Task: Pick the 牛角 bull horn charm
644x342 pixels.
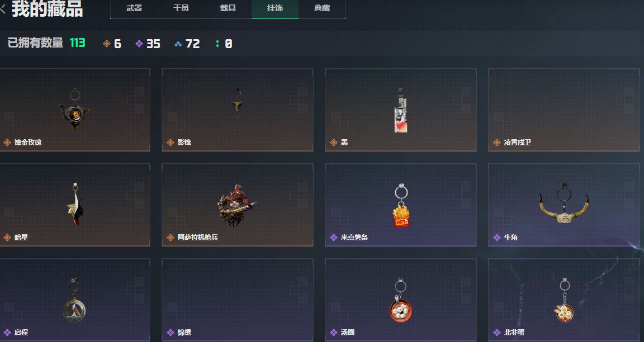Action: point(564,203)
